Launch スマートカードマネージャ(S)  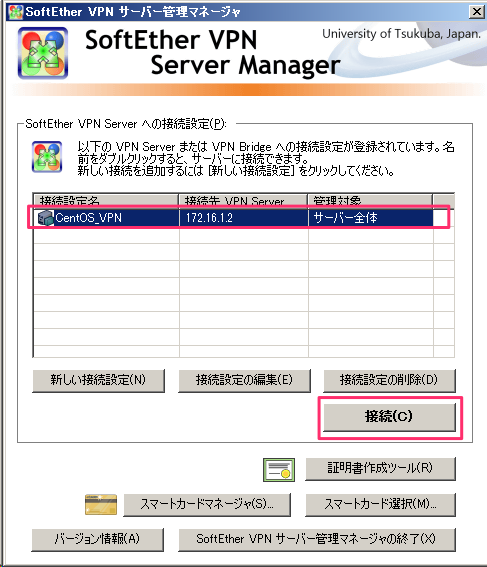tap(207, 504)
